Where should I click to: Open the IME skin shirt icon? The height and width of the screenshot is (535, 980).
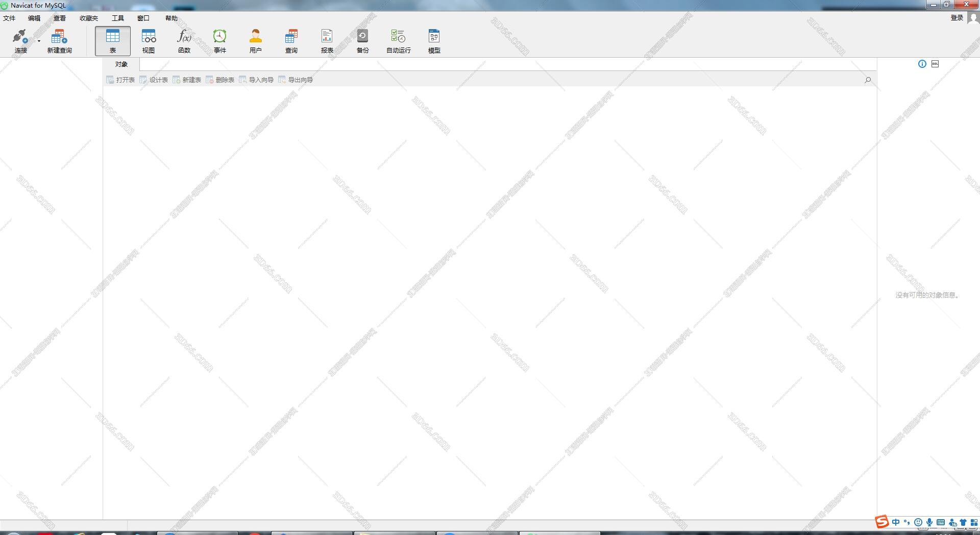(963, 522)
